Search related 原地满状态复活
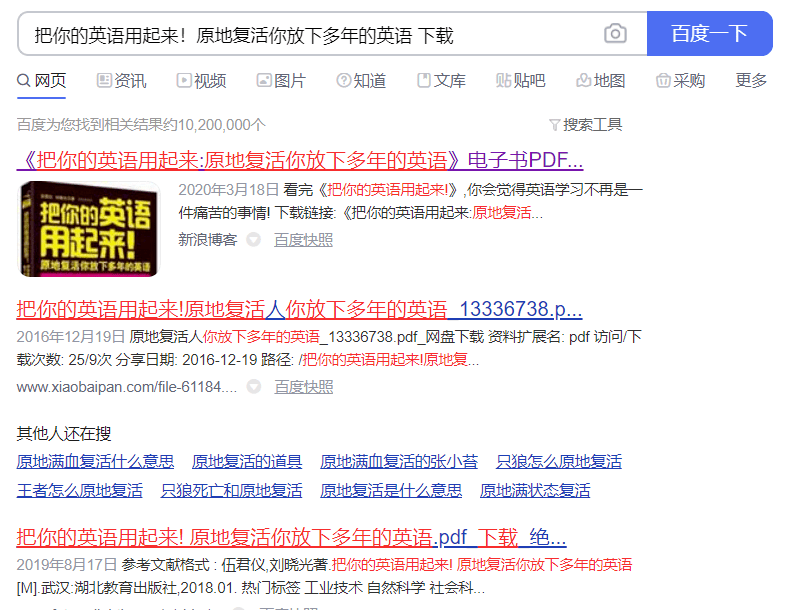 (x=535, y=490)
